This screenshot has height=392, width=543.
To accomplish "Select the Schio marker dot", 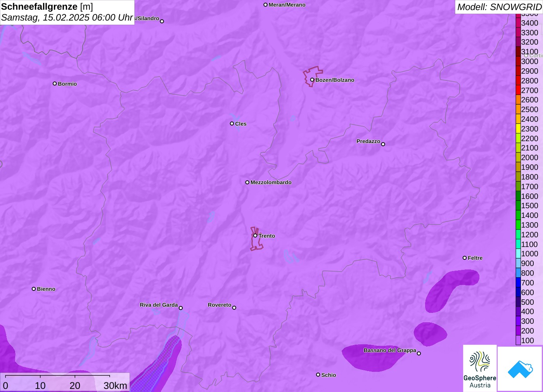I will click(318, 375).
